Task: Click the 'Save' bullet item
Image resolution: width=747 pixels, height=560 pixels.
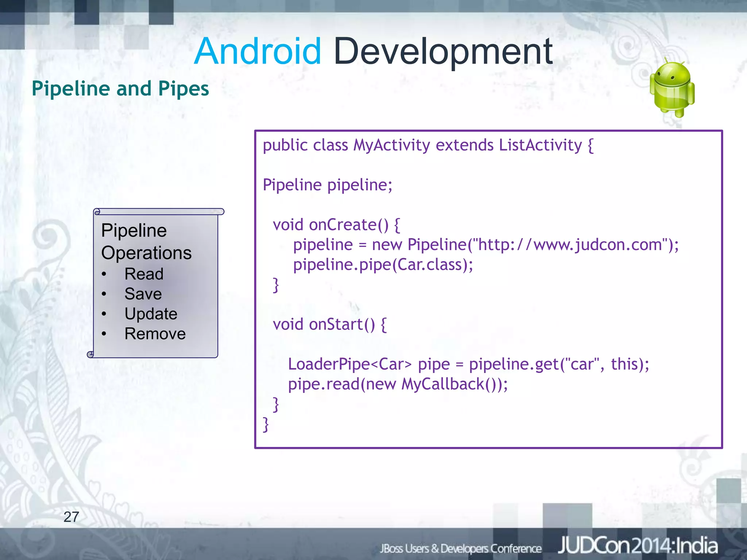Action: tap(143, 294)
